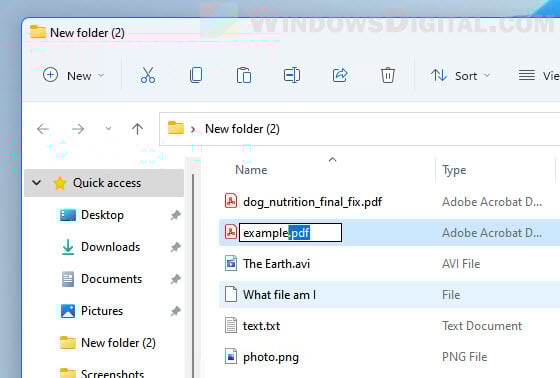Screen dimensions: 560x378
Task: Click the navigation pane scrollbar
Action: pyautogui.click(x=193, y=275)
